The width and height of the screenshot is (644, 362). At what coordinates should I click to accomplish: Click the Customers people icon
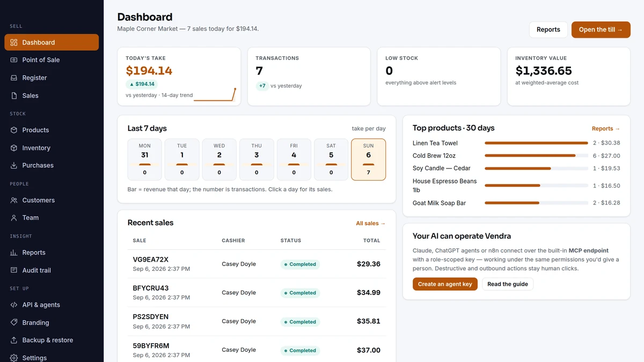click(14, 200)
